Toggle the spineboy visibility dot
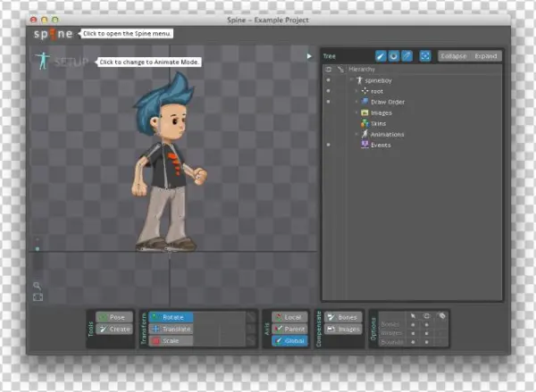The width and height of the screenshot is (536, 392). [x=328, y=80]
